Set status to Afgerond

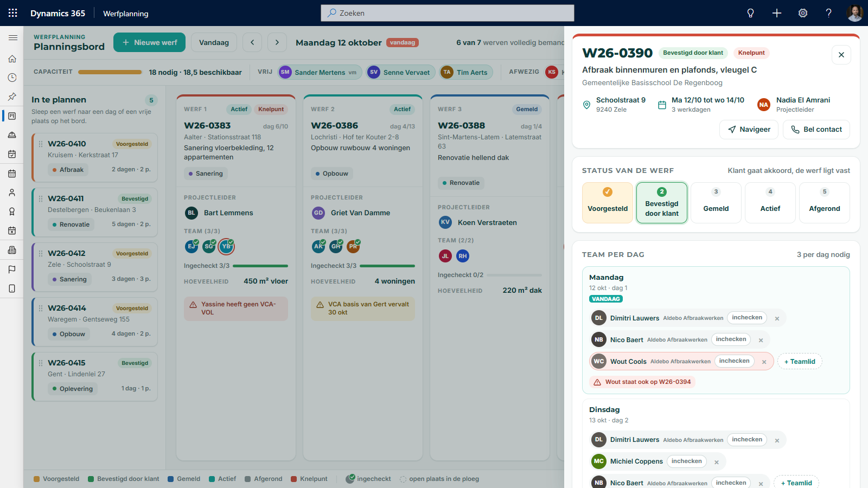pos(825,203)
